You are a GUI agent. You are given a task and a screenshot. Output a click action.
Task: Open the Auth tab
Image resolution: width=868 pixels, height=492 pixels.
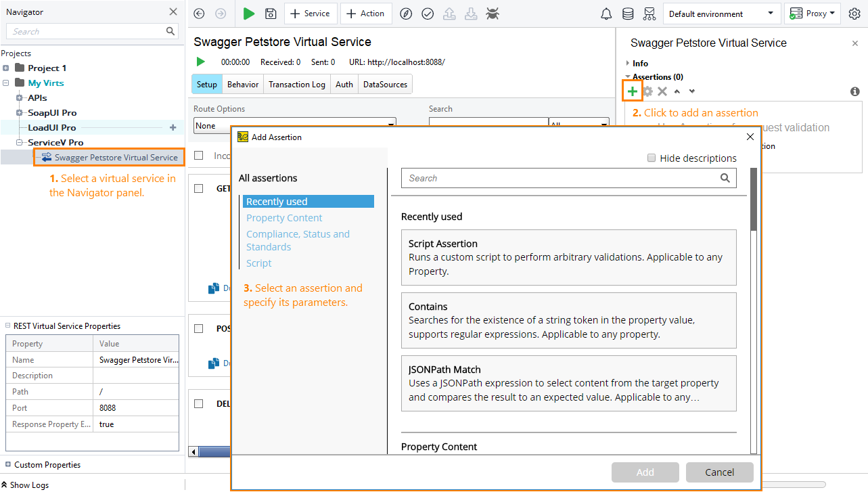[x=344, y=85]
